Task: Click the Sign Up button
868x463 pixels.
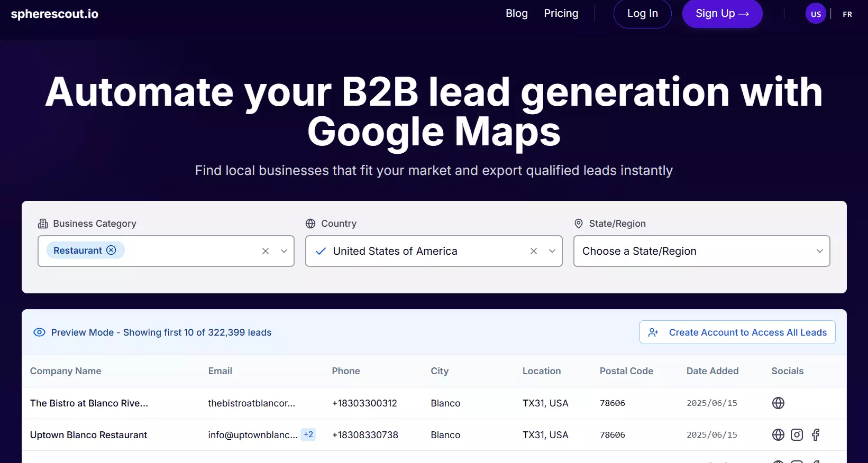Action: pyautogui.click(x=722, y=14)
